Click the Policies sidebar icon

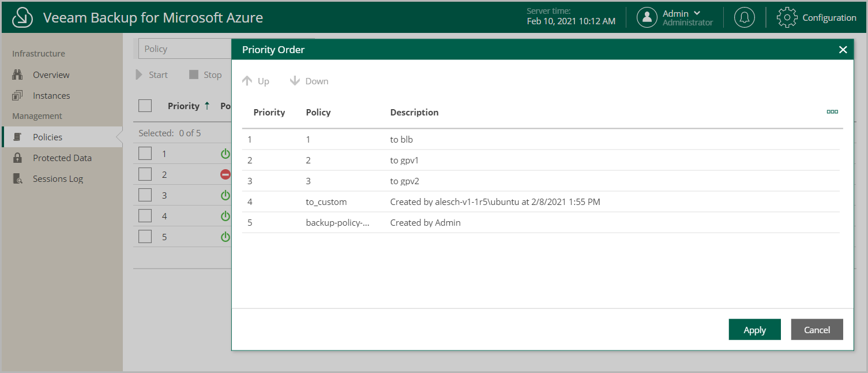pyautogui.click(x=17, y=137)
